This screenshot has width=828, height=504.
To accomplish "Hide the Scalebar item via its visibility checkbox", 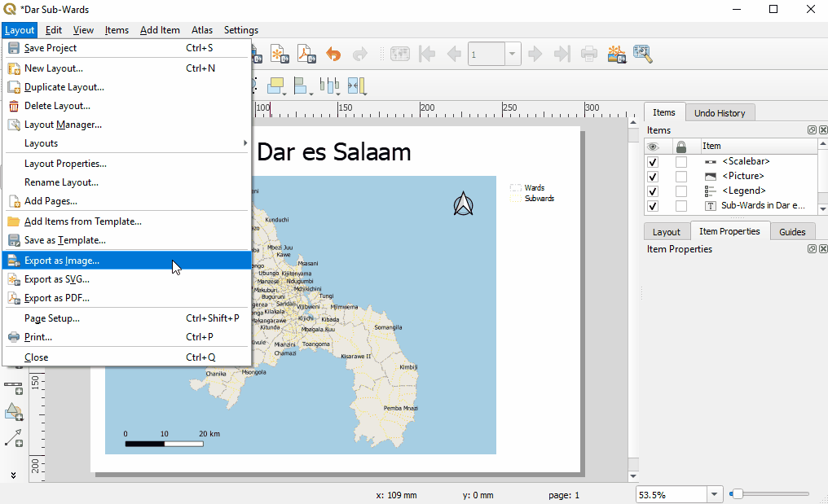I will pyautogui.click(x=653, y=162).
